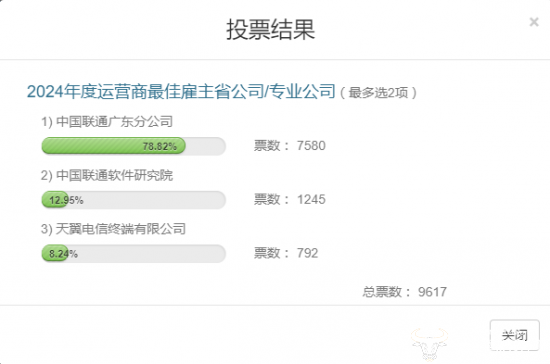Click the 12.95% progress bar
Image resolution: width=550 pixels, height=364 pixels.
tap(133, 200)
